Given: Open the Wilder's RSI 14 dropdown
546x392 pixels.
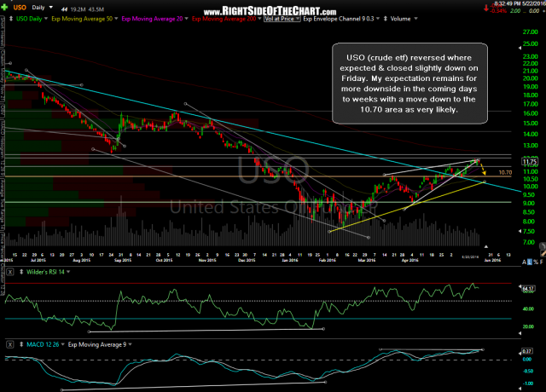Looking at the screenshot, I should pyautogui.click(x=68, y=272).
